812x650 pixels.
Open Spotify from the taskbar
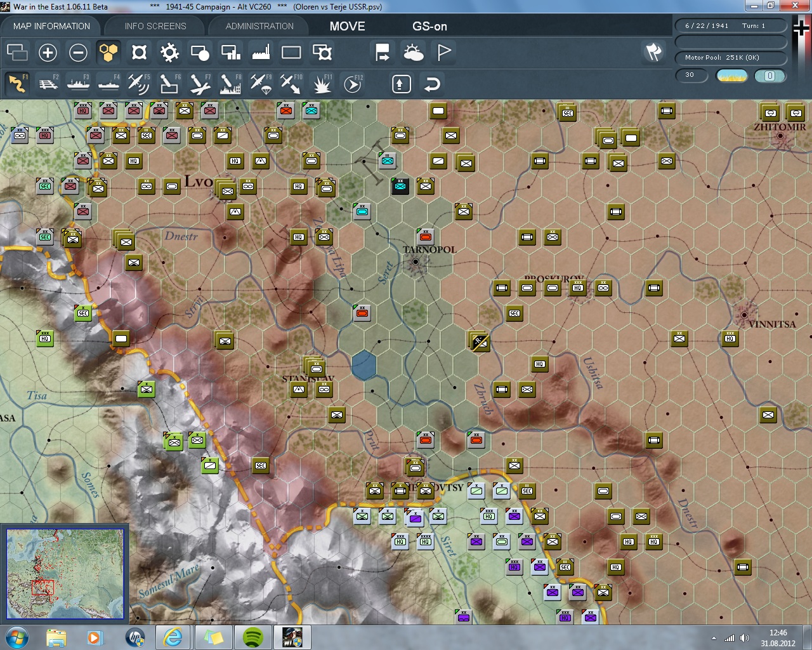pos(253,637)
